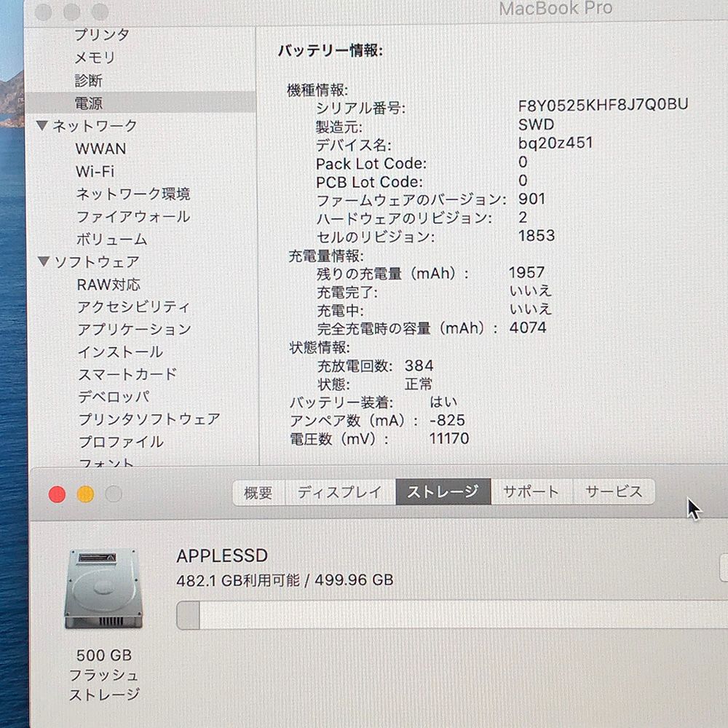Open 診断 in the sidebar
Viewport: 728px width, 728px height.
pyautogui.click(x=89, y=80)
